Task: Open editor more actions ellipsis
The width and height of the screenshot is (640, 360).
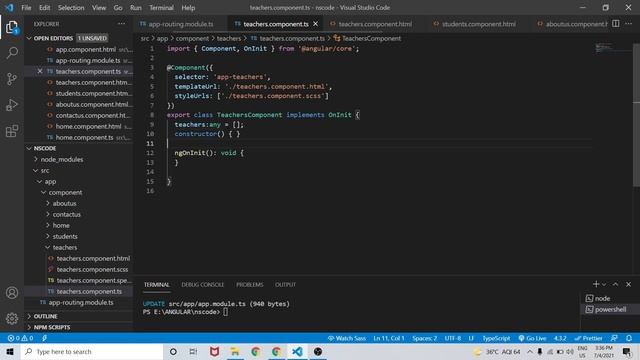Action: [628, 24]
